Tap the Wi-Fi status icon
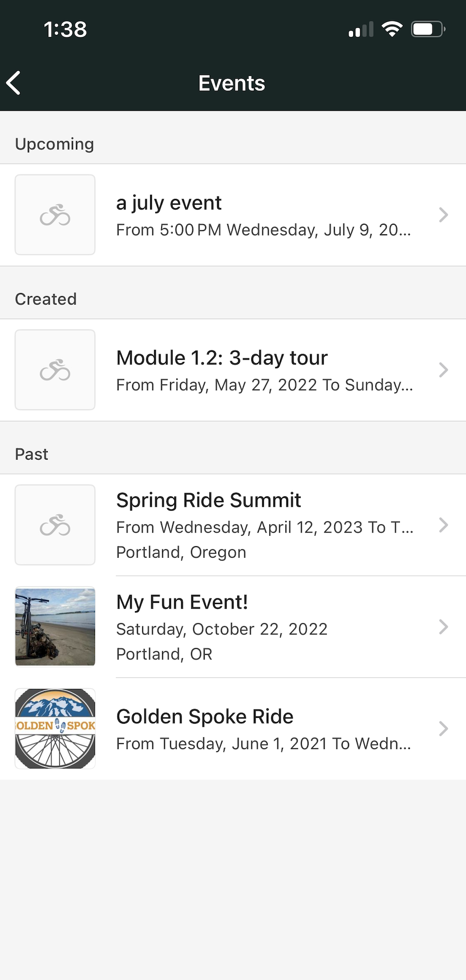 pyautogui.click(x=392, y=29)
